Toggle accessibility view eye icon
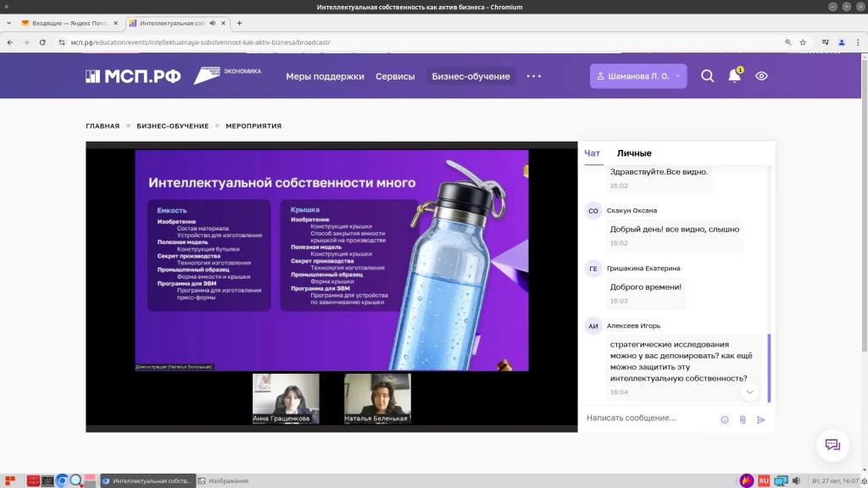The height and width of the screenshot is (488, 868). [762, 75]
